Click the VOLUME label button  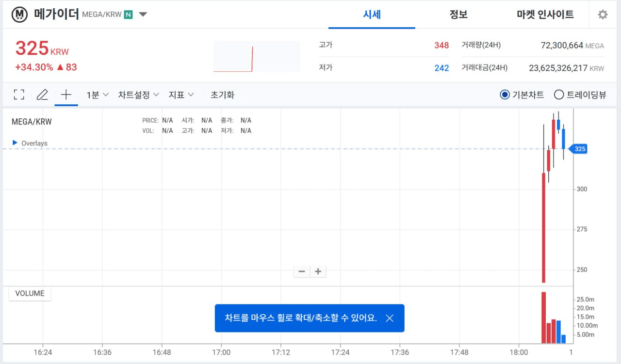pos(30,293)
